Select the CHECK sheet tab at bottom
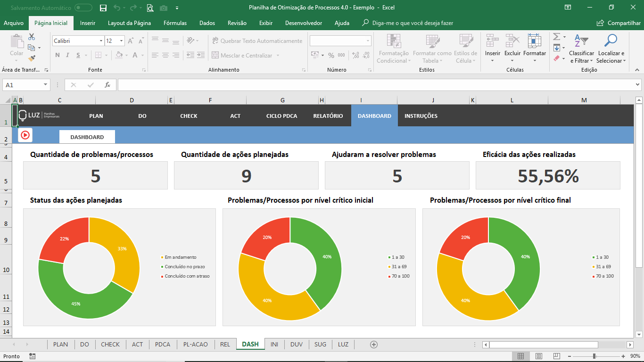644x362 pixels. point(110,345)
